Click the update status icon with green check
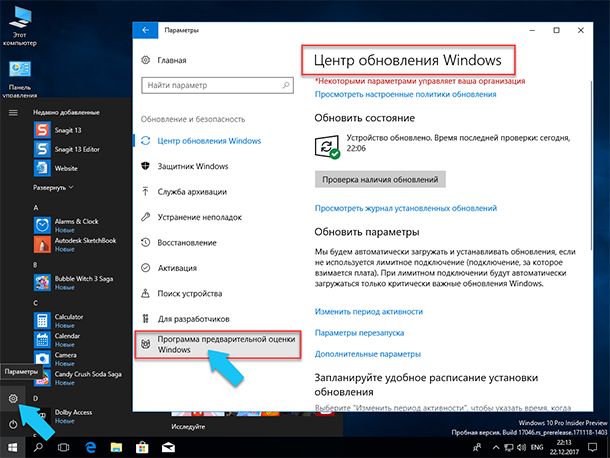The height and width of the screenshot is (458, 610). pyautogui.click(x=327, y=147)
